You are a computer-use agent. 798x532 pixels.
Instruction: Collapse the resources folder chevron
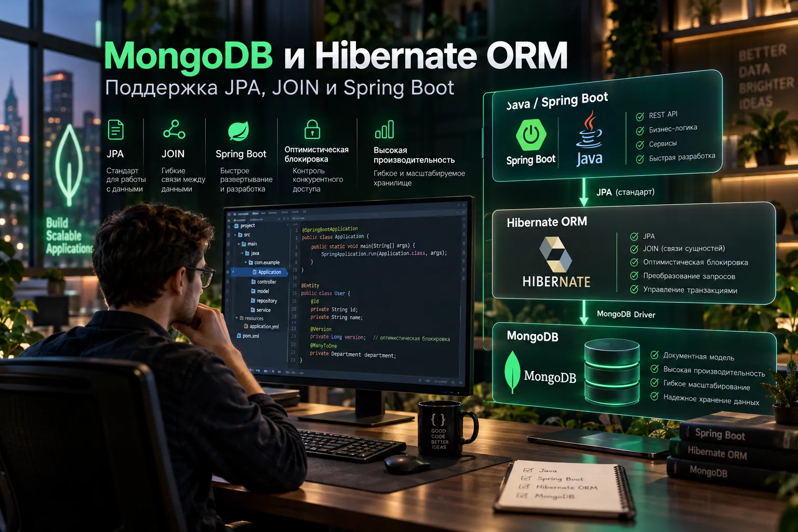[236, 318]
